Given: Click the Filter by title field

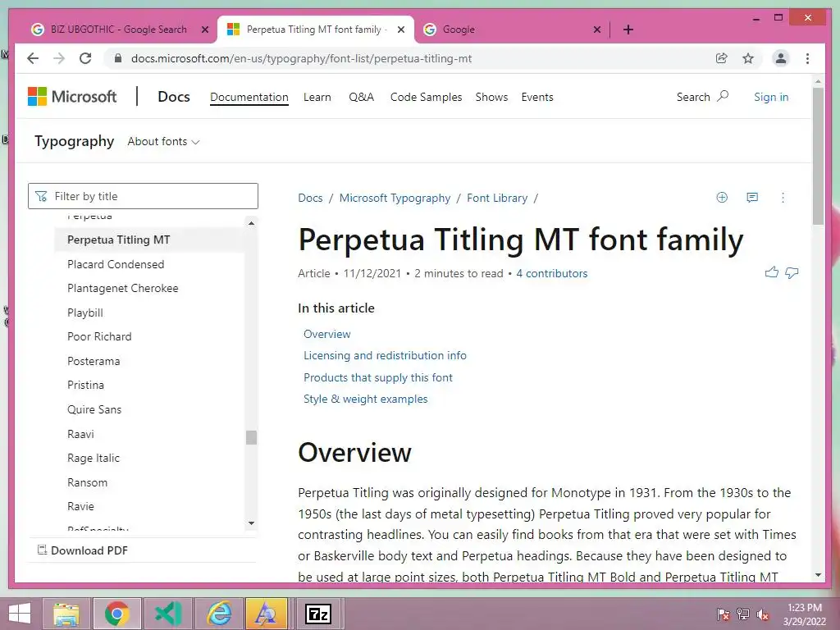Looking at the screenshot, I should tap(143, 196).
